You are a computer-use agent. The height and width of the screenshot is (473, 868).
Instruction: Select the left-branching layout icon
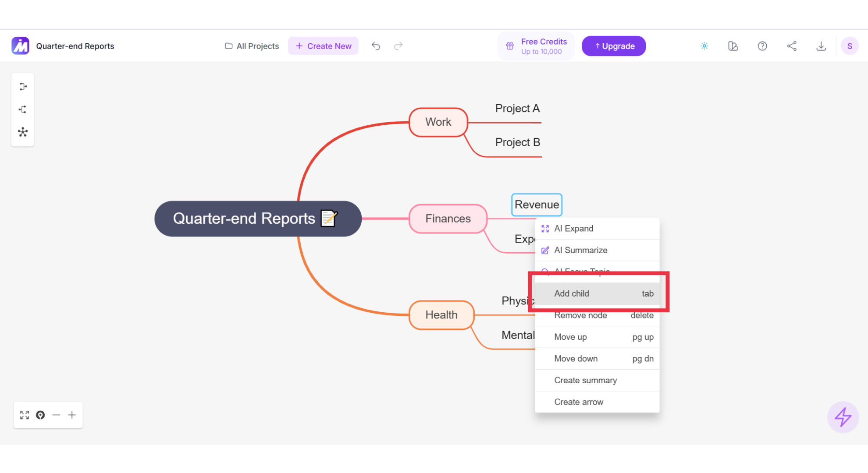[x=23, y=109]
